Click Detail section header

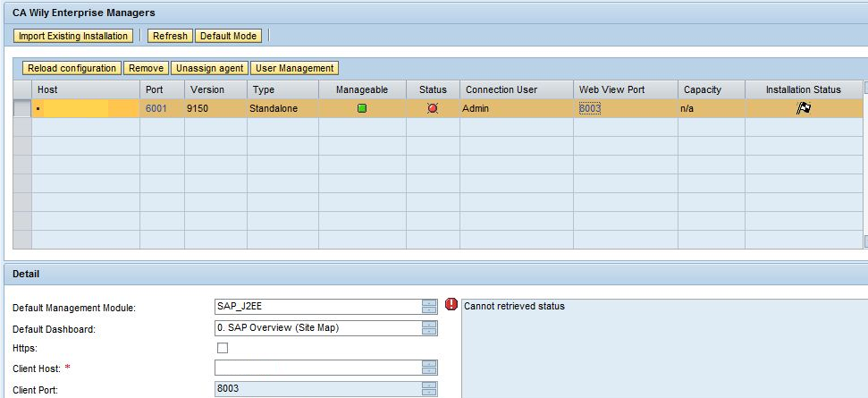[x=26, y=274]
